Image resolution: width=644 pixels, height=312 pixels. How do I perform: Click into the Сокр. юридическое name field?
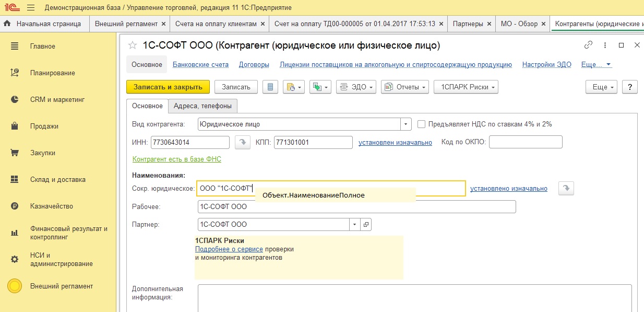pos(331,188)
